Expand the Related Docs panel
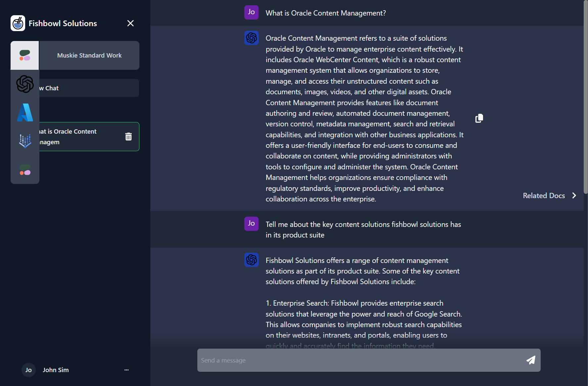Screen dimensions: 588x386 [x=574, y=195]
